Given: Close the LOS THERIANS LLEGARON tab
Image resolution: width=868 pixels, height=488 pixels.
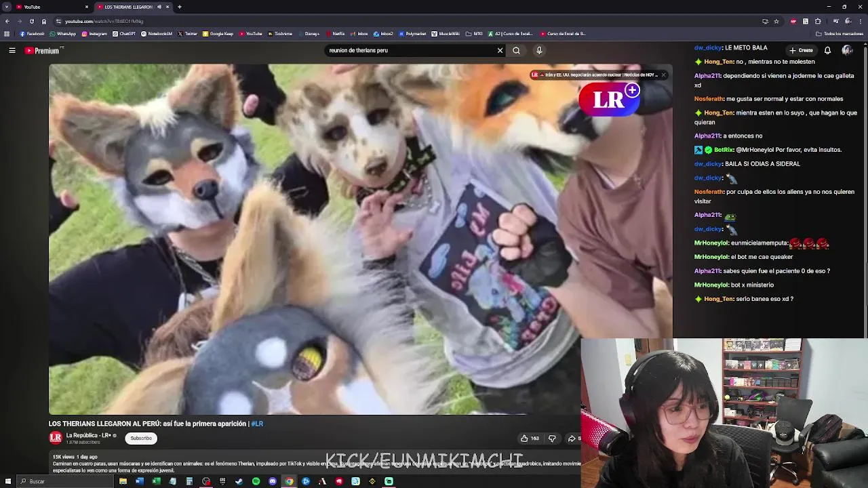Looking at the screenshot, I should tap(168, 7).
